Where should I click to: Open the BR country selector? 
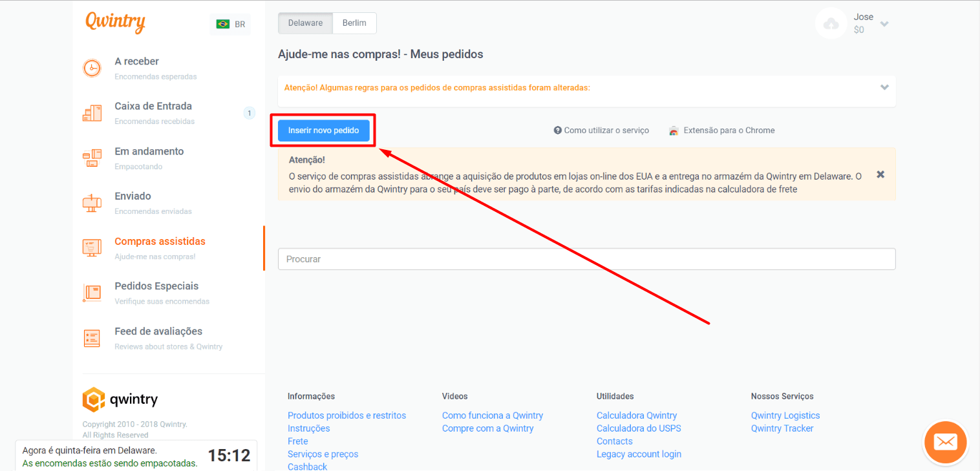[x=229, y=23]
